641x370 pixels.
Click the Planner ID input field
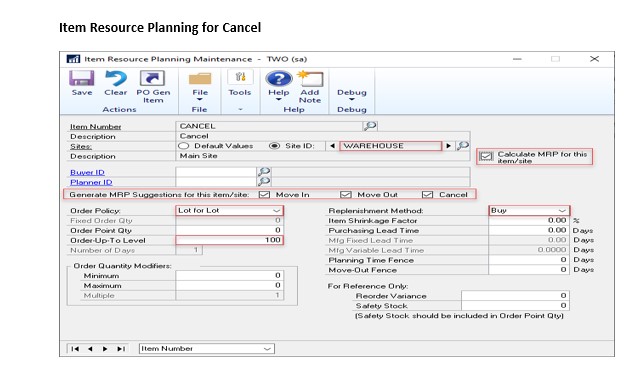tap(216, 182)
